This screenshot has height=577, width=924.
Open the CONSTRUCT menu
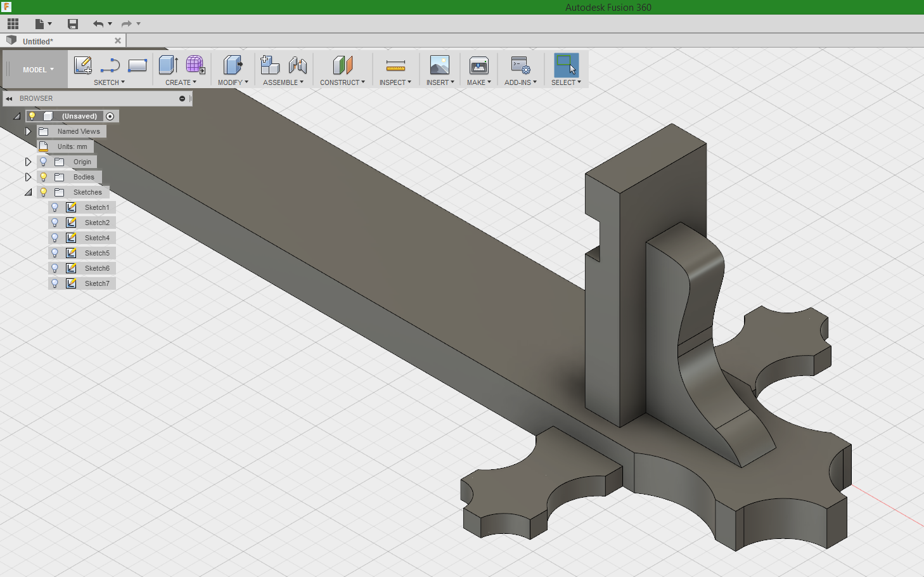point(342,82)
